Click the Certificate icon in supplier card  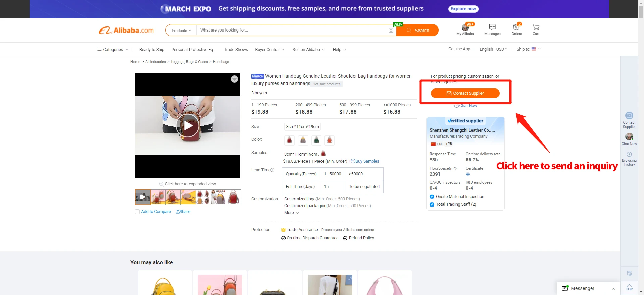click(468, 174)
